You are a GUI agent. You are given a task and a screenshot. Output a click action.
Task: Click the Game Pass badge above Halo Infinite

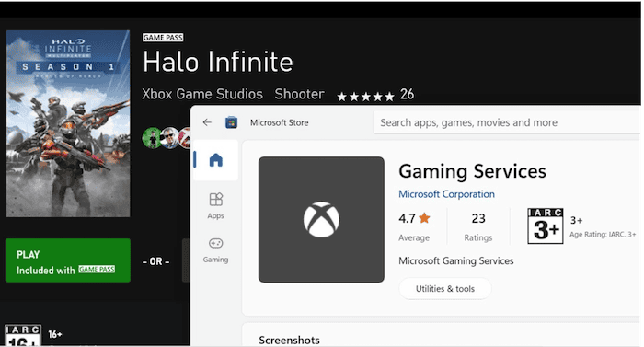click(x=163, y=38)
